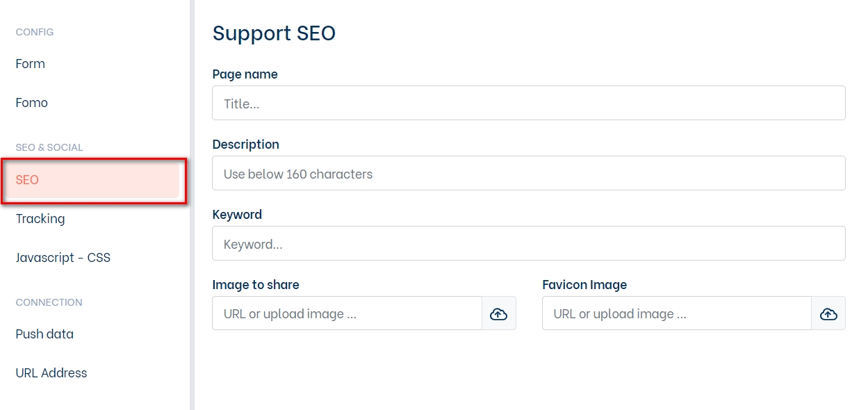Click the Page name label

(245, 74)
